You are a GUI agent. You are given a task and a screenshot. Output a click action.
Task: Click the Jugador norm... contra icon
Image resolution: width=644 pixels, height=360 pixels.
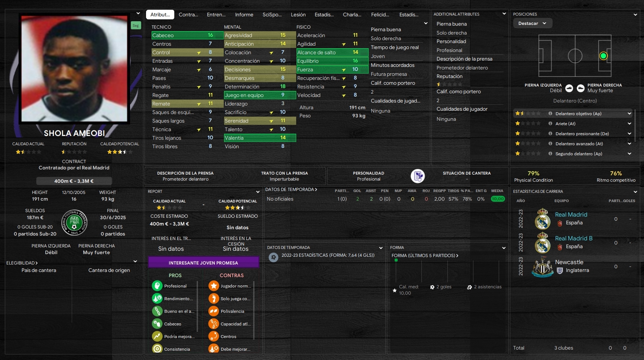tap(214, 286)
